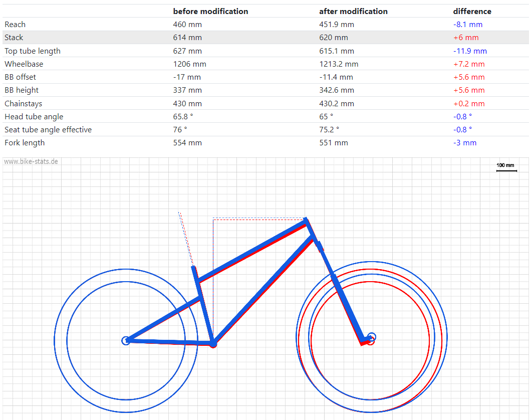Click the blue front axle circle
This screenshot has height=420, width=531.
371,337
